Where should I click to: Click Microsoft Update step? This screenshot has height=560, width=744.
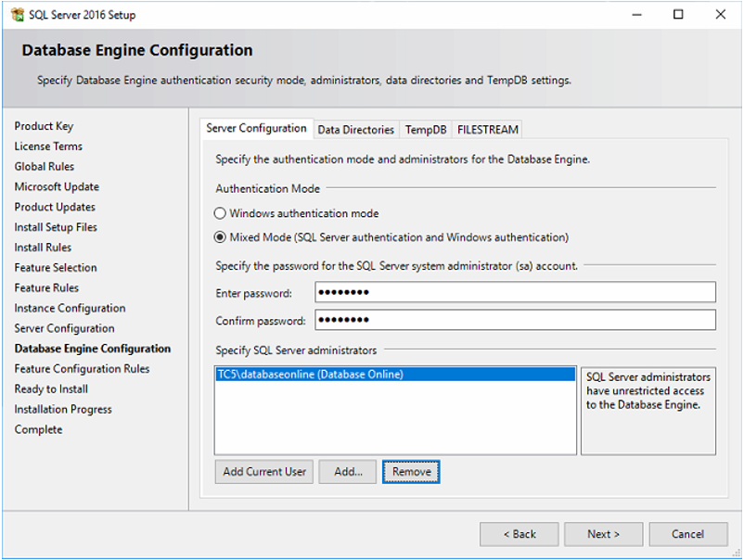click(x=57, y=187)
